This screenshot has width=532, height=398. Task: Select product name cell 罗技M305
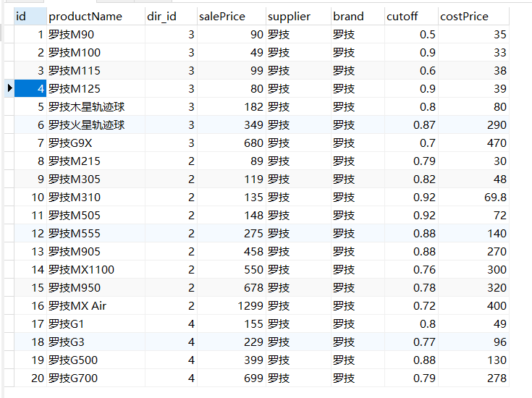click(96, 179)
